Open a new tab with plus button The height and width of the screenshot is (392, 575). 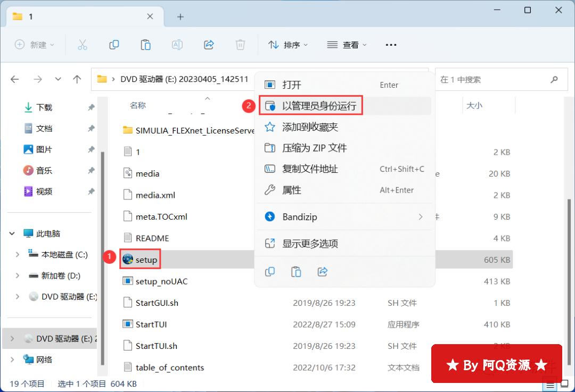pos(180,16)
